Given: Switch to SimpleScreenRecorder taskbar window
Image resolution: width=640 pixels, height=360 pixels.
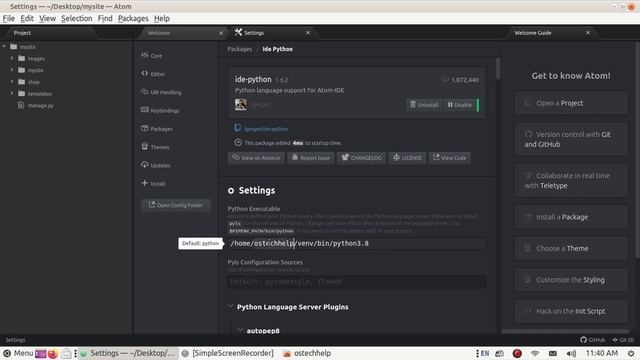Looking at the screenshot, I should click(x=228, y=353).
